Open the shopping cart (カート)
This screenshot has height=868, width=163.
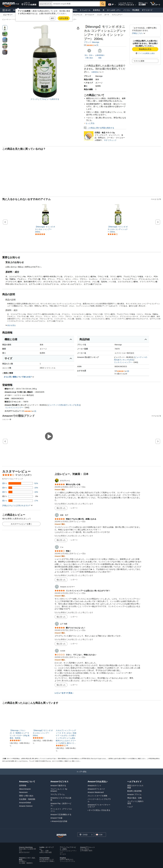tap(155, 4)
